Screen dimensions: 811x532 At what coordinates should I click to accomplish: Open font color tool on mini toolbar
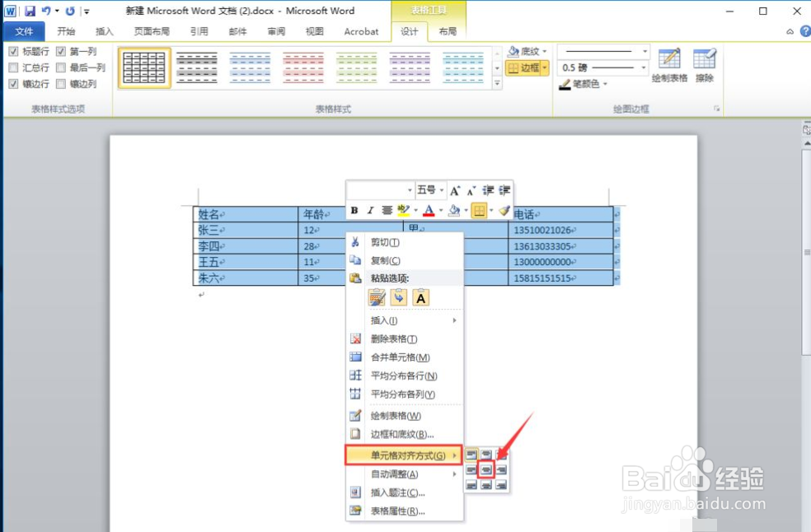click(x=429, y=210)
